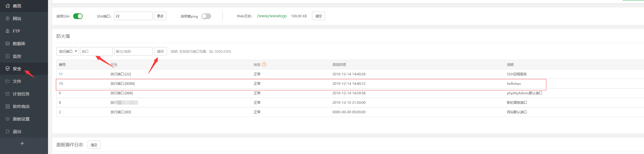
Task: Click the plus icon at sidebar bottom
Action: pyautogui.click(x=22, y=143)
